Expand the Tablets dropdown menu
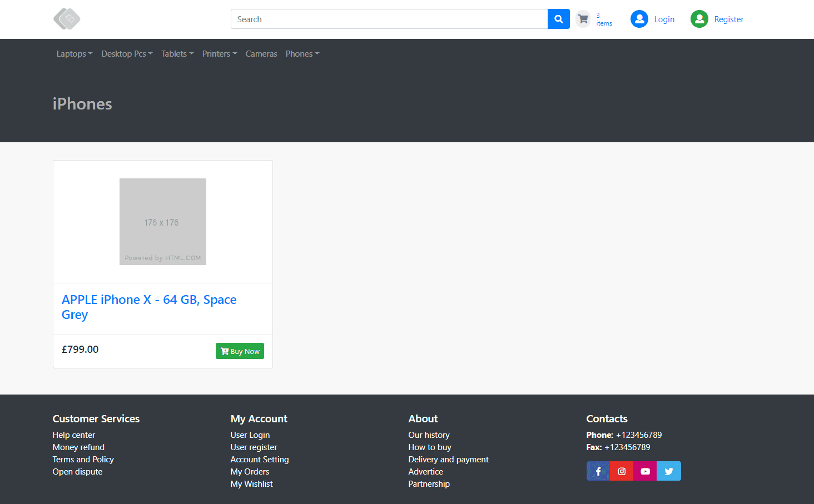Image resolution: width=814 pixels, height=504 pixels. (177, 54)
